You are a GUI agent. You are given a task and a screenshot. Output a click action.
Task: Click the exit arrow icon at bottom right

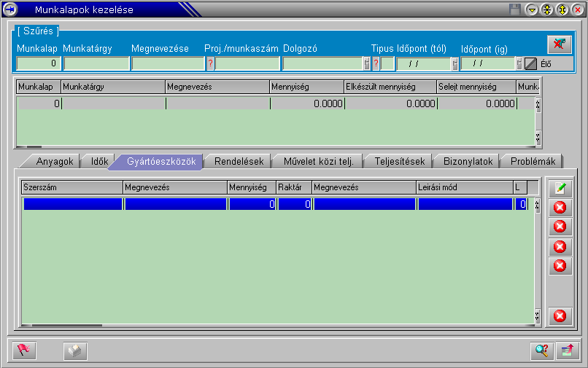(565, 351)
